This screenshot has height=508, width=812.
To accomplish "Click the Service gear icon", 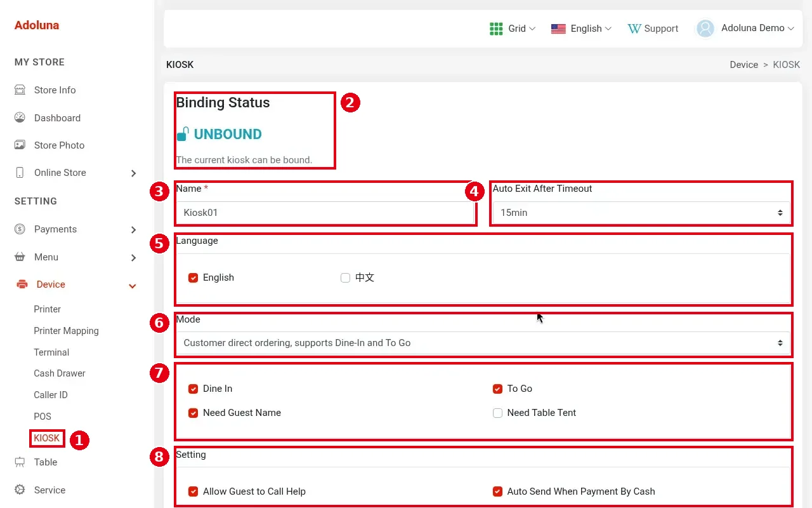I will pyautogui.click(x=20, y=490).
